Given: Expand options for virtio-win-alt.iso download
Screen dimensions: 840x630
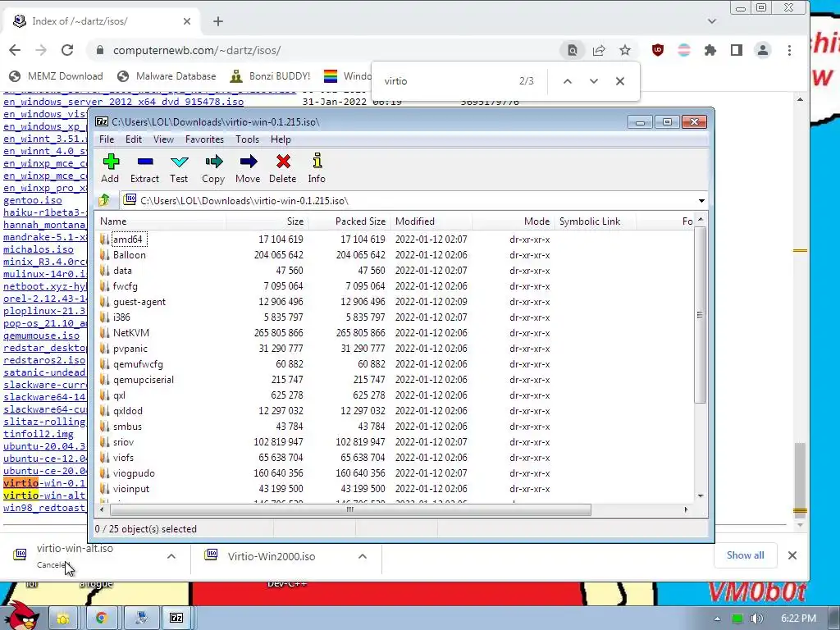Looking at the screenshot, I should point(171,556).
